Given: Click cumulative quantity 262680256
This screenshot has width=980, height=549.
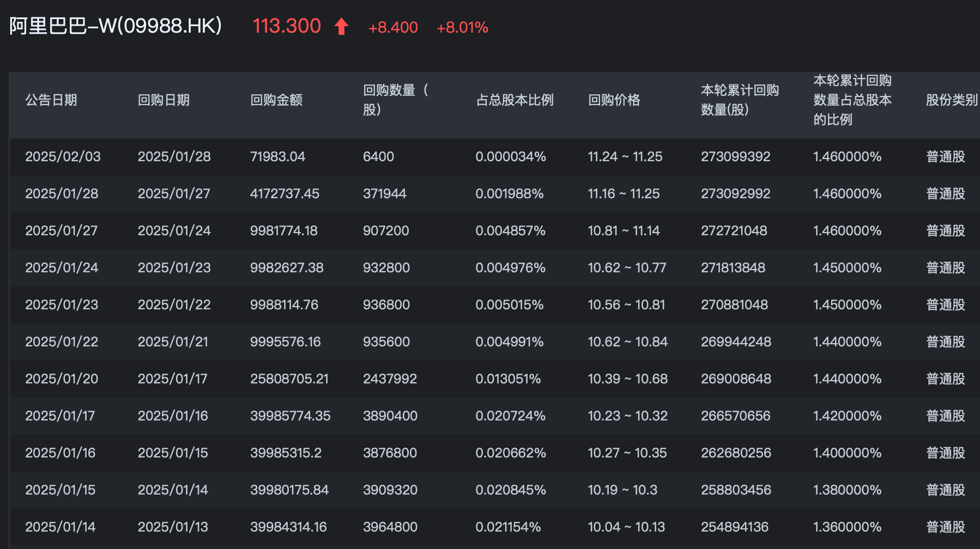Looking at the screenshot, I should (736, 453).
